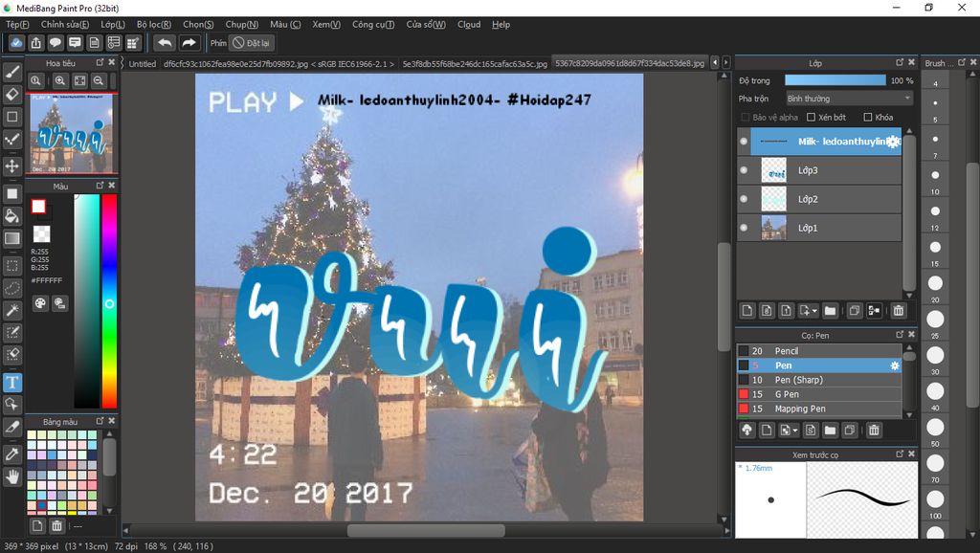This screenshot has height=553, width=980.
Task: Click the rainbow hue bar
Action: point(109,301)
